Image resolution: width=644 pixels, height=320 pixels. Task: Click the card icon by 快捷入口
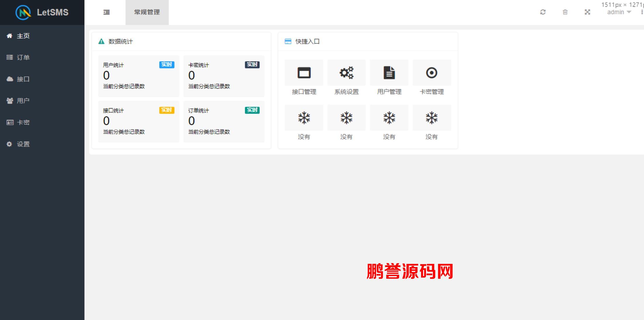(x=288, y=41)
